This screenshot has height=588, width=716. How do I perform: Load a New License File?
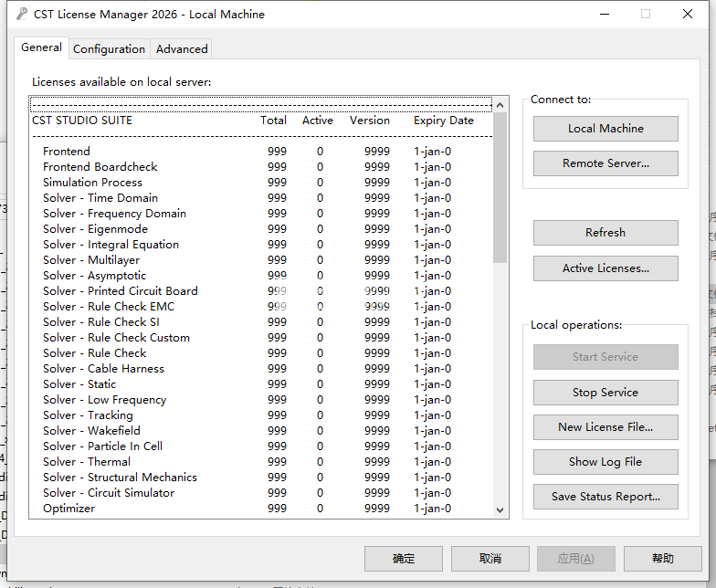pyautogui.click(x=605, y=427)
